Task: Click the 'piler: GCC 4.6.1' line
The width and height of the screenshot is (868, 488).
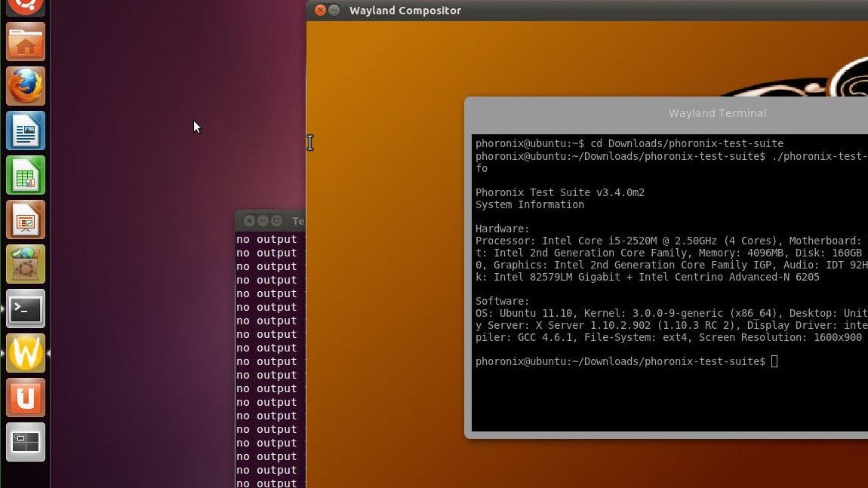Action: tap(669, 337)
